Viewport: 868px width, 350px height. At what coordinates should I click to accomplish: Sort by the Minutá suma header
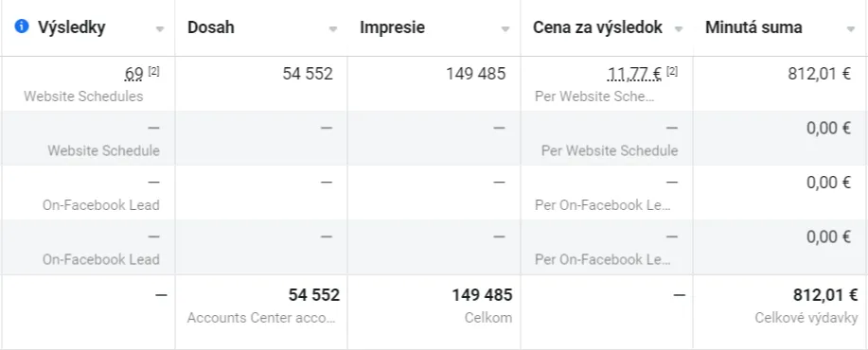[x=753, y=27]
